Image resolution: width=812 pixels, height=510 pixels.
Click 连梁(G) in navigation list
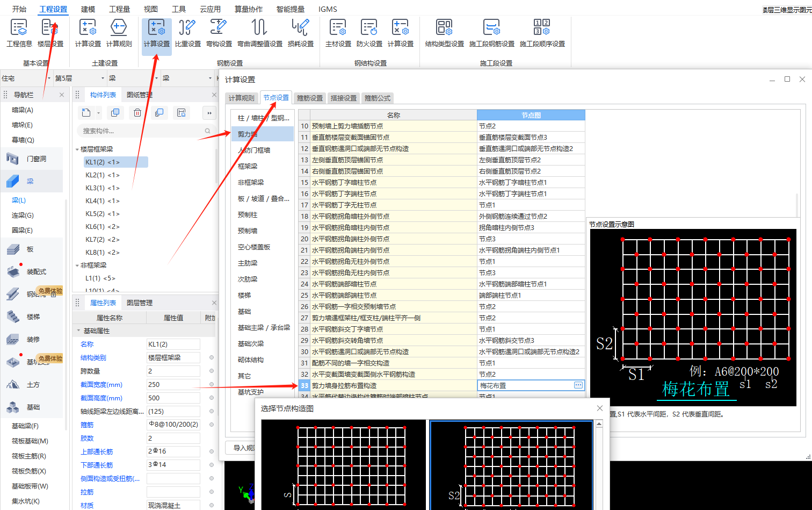pos(23,215)
